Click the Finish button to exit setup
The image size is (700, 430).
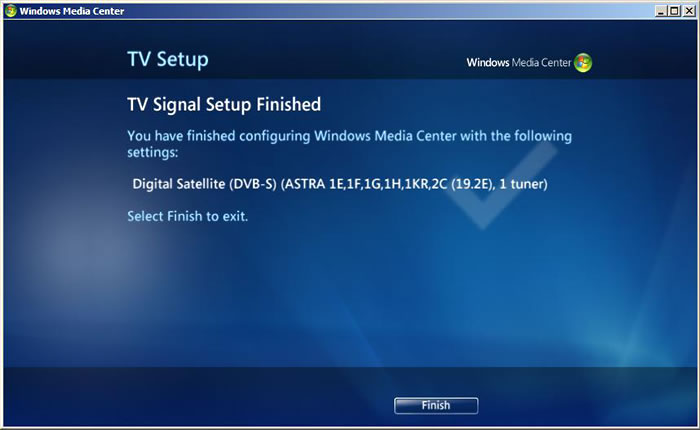point(436,405)
